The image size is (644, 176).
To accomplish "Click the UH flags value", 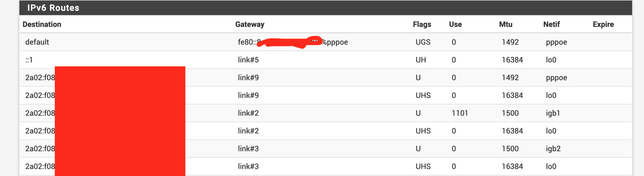I will tap(421, 60).
